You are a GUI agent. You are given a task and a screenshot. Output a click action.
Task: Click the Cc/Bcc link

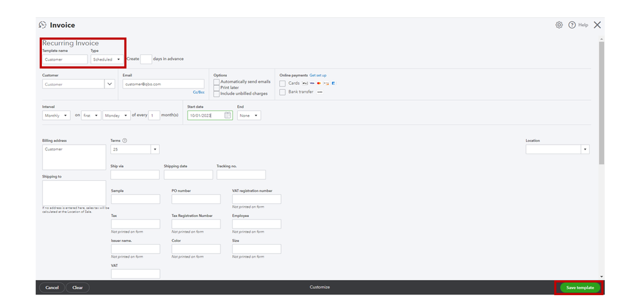(x=199, y=92)
